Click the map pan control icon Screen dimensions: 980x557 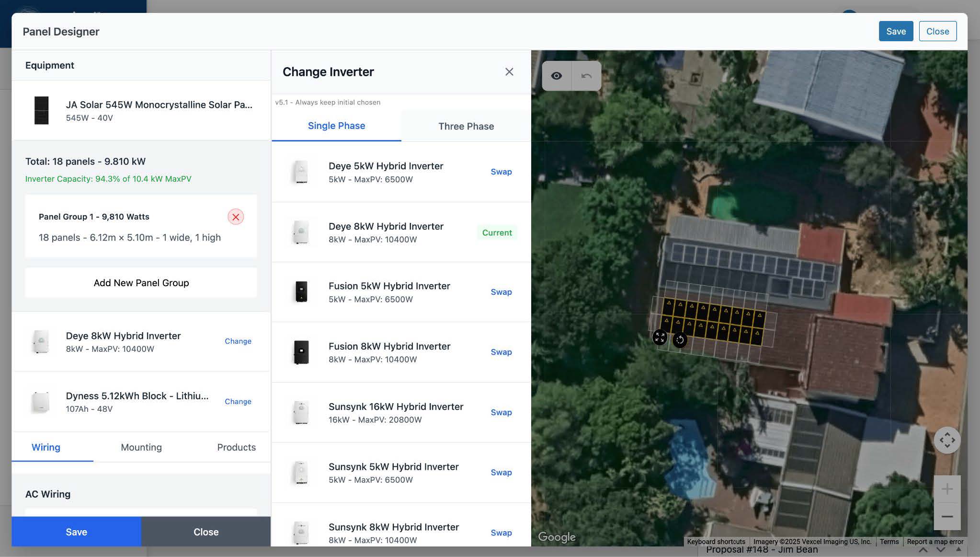947,440
